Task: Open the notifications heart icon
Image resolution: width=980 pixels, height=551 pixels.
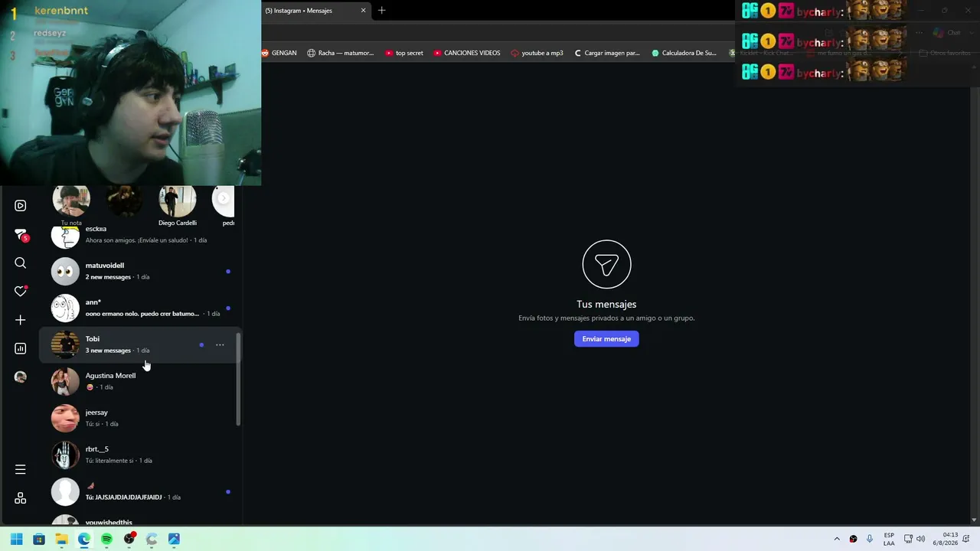Action: [x=21, y=292]
